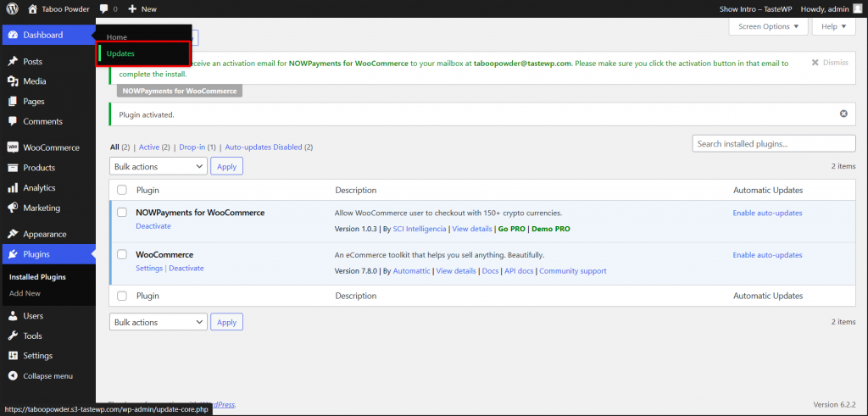Tick the WooCommerce plugin checkbox
868x416 pixels.
[x=122, y=254]
